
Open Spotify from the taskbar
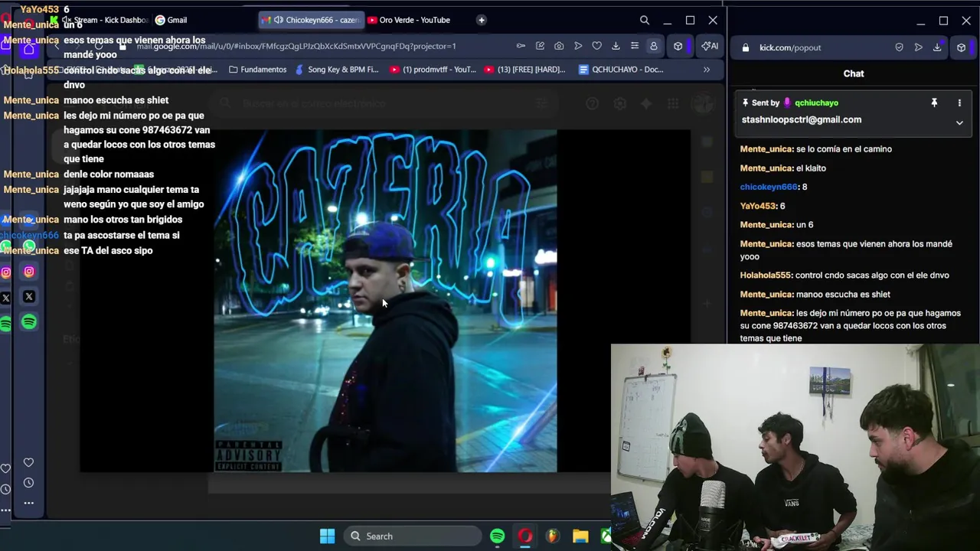point(498,536)
